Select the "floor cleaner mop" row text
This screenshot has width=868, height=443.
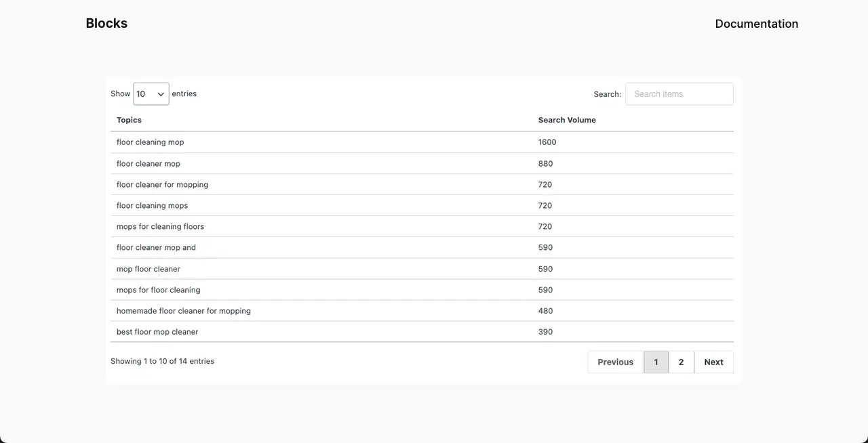149,163
